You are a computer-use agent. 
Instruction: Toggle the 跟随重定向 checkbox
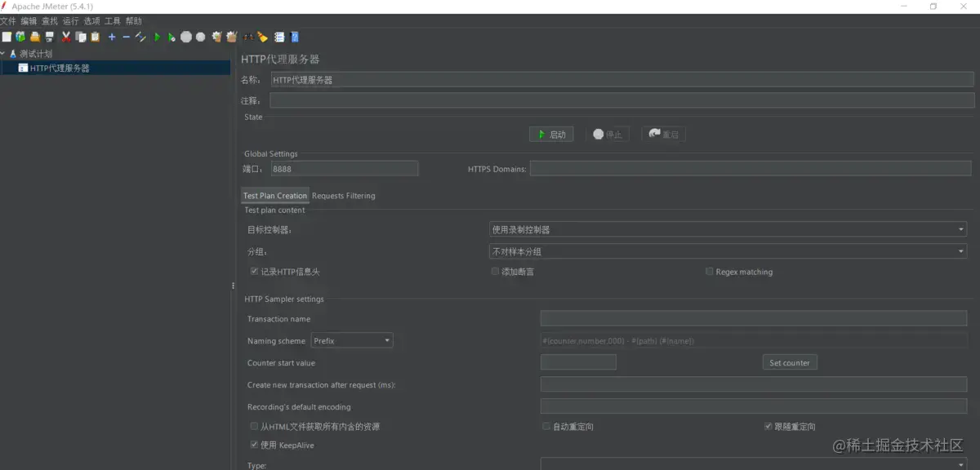[768, 426]
